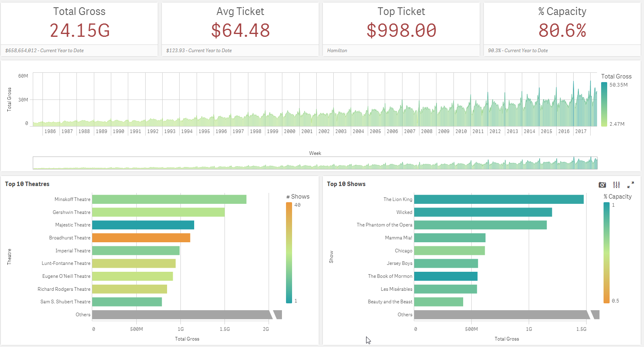
Task: Select the Jersey Boys bar
Action: 446,263
